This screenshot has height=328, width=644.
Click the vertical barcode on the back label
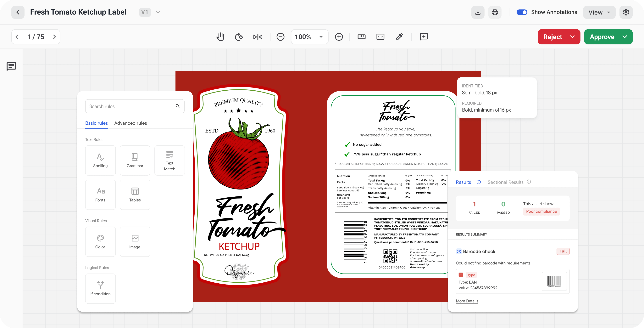coord(355,241)
